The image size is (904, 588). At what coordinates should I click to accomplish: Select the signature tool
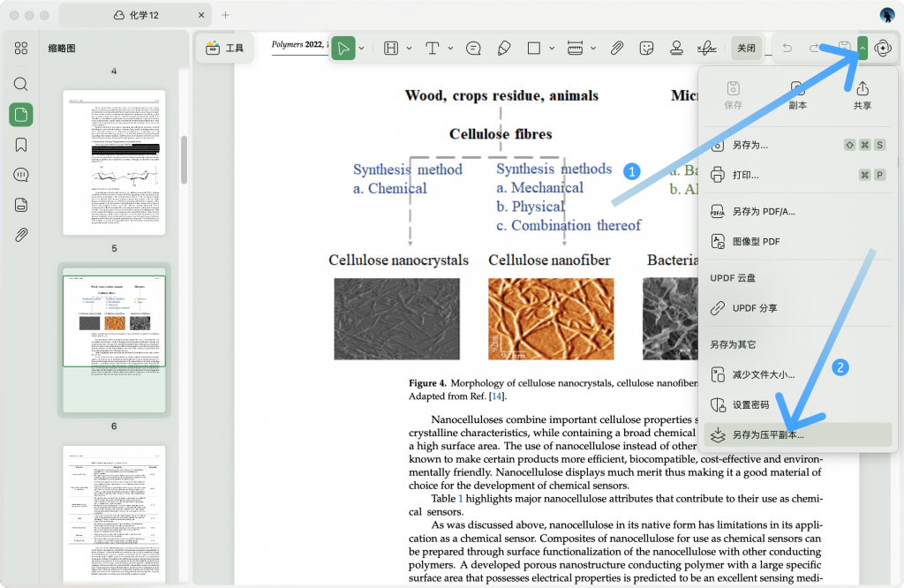pyautogui.click(x=706, y=48)
